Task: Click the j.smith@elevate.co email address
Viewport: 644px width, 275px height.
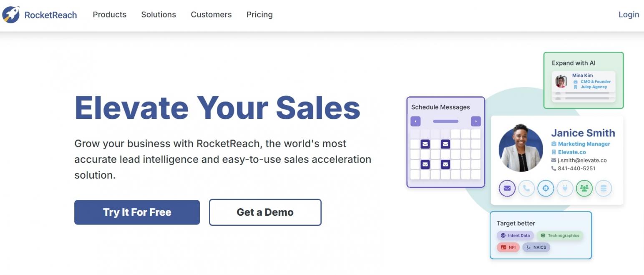Action: click(x=582, y=160)
